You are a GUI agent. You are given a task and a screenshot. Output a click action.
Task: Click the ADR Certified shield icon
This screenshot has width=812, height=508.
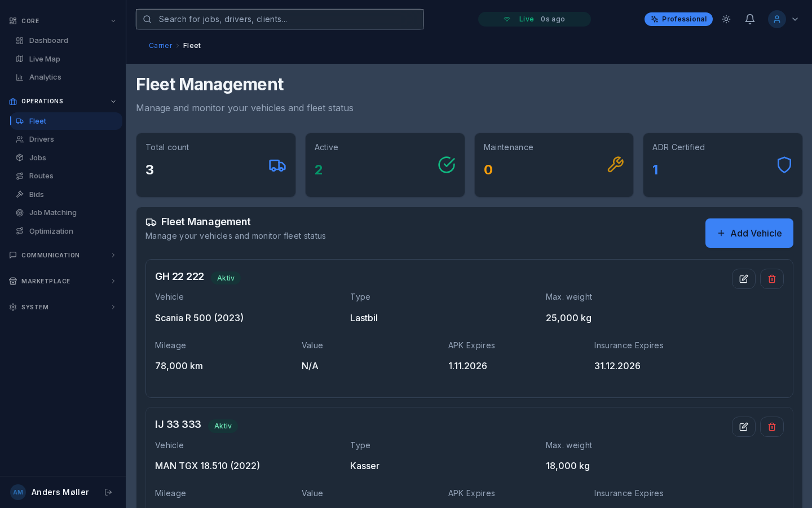pos(784,165)
